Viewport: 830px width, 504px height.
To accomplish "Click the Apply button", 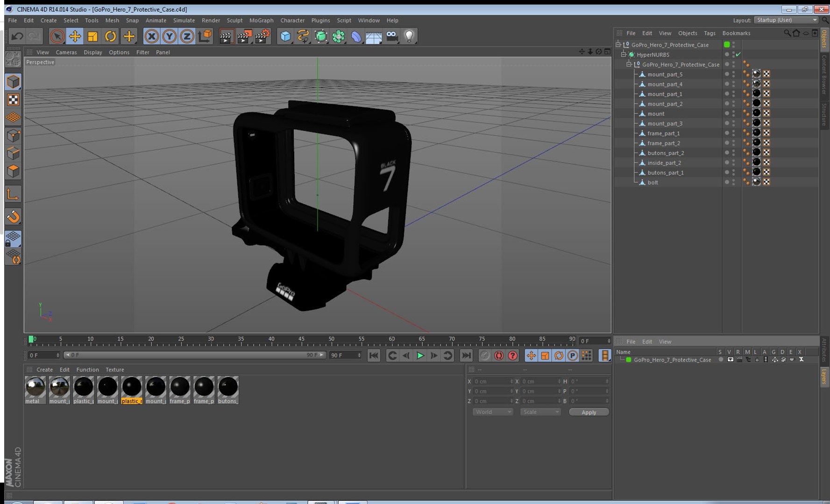I will pos(589,412).
